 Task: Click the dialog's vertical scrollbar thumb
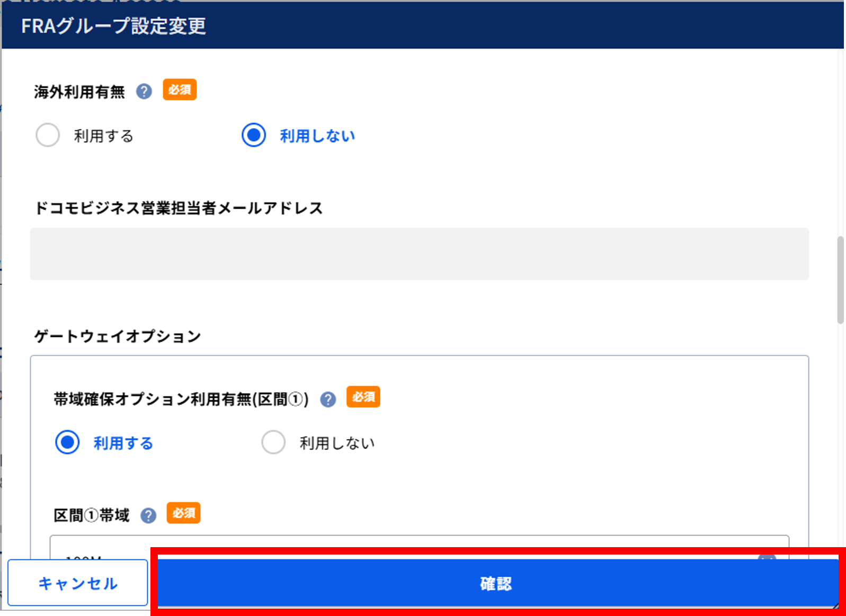pos(840,280)
